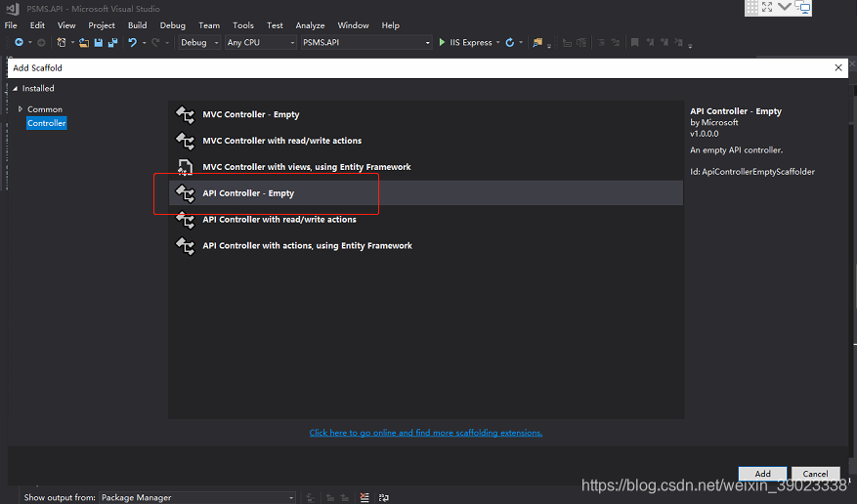Image resolution: width=857 pixels, height=504 pixels.
Task: Click the Id: ApiControllerEmptyScaffolder text
Action: [752, 172]
